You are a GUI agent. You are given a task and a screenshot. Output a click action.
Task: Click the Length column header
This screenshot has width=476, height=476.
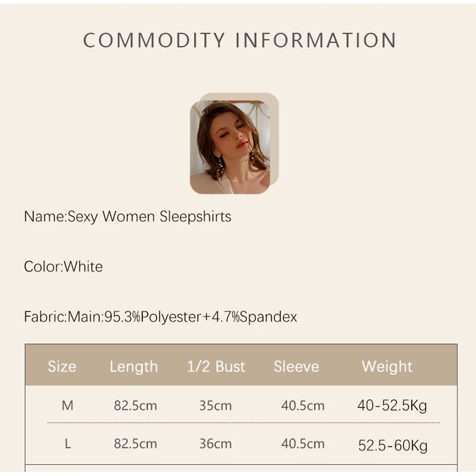point(134,367)
